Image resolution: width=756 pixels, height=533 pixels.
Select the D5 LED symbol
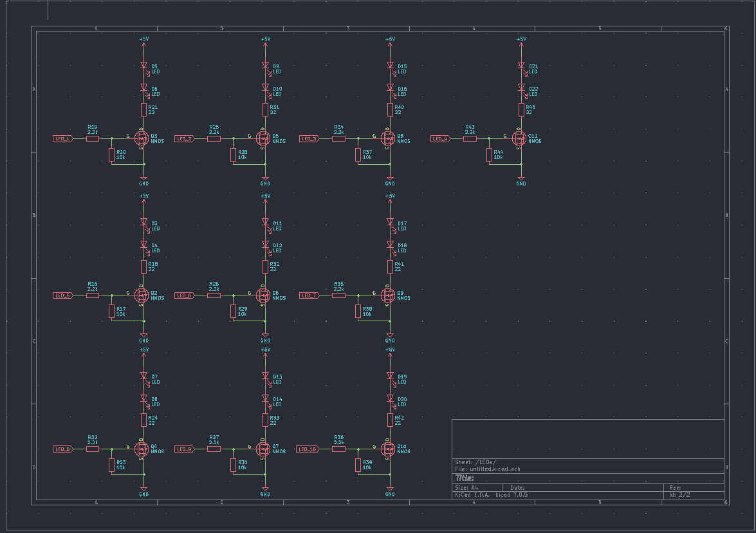(143, 65)
